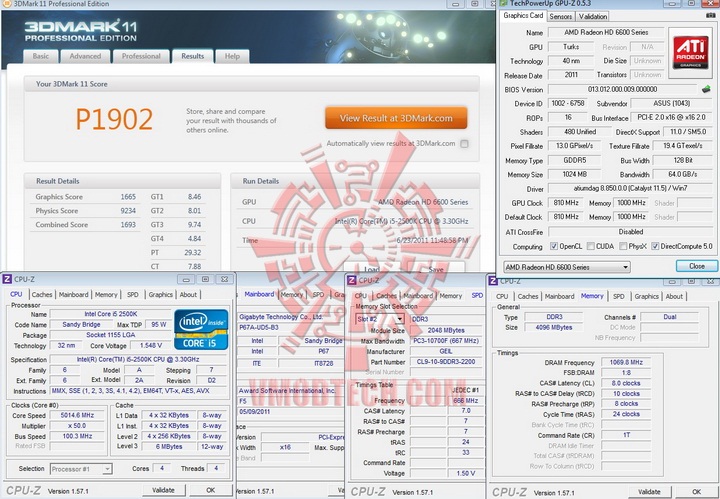Open Caches tab in the memory timings CPU-Z window
Screen dimensions: 720x499
pos(528,297)
